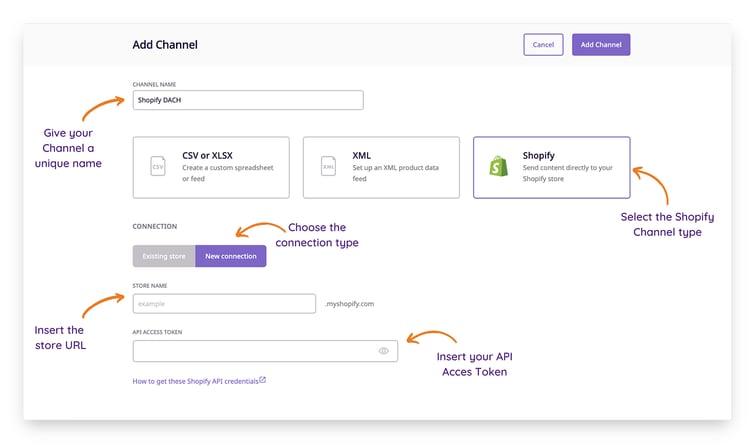
Task: Click the API Access Token field
Action: pos(265,351)
